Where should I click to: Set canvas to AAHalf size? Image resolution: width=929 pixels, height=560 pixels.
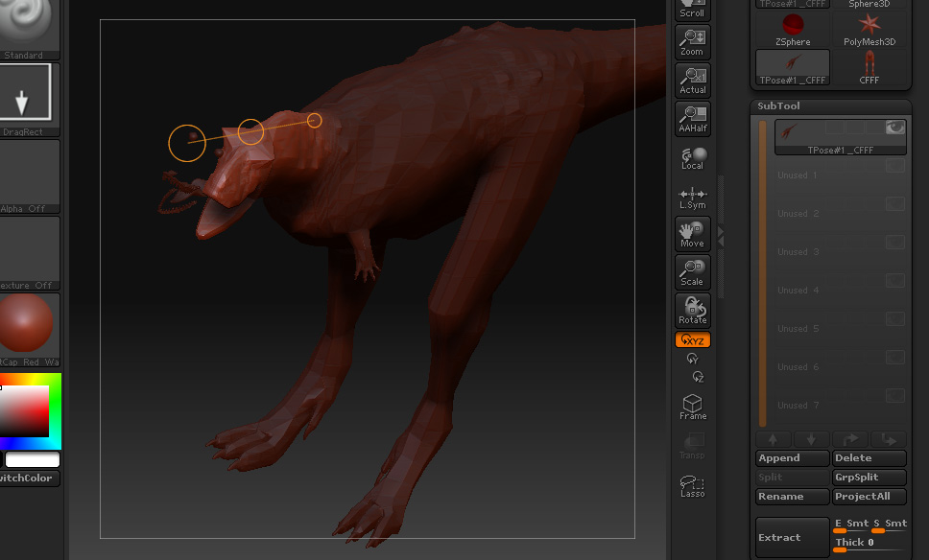pos(692,118)
